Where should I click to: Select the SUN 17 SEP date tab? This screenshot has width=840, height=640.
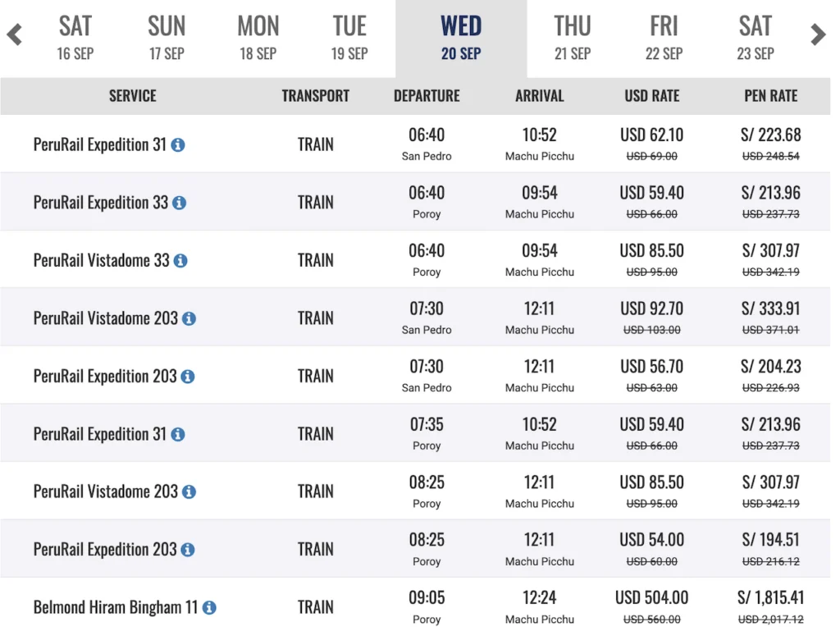click(x=167, y=38)
